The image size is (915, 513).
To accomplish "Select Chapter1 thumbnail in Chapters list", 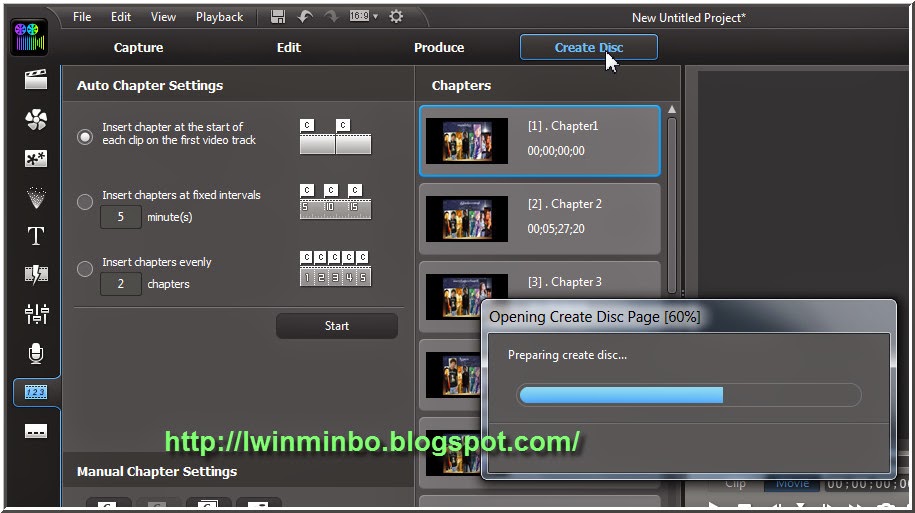I will pyautogui.click(x=467, y=141).
